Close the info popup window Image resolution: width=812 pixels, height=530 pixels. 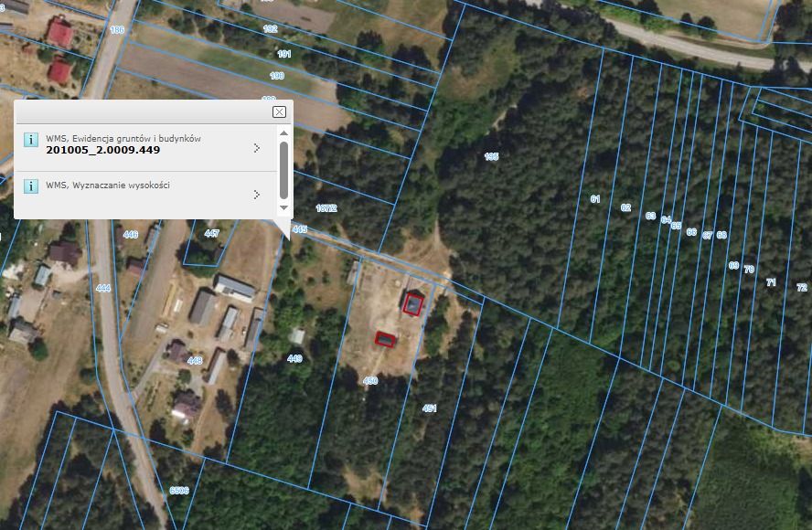279,111
